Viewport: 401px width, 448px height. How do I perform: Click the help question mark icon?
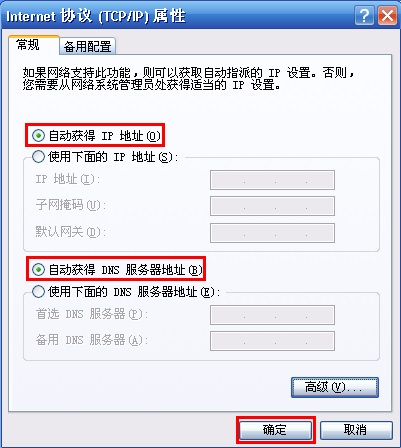364,16
